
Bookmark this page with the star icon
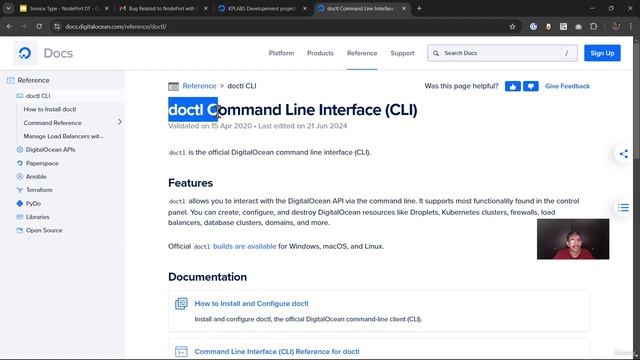coord(512,27)
